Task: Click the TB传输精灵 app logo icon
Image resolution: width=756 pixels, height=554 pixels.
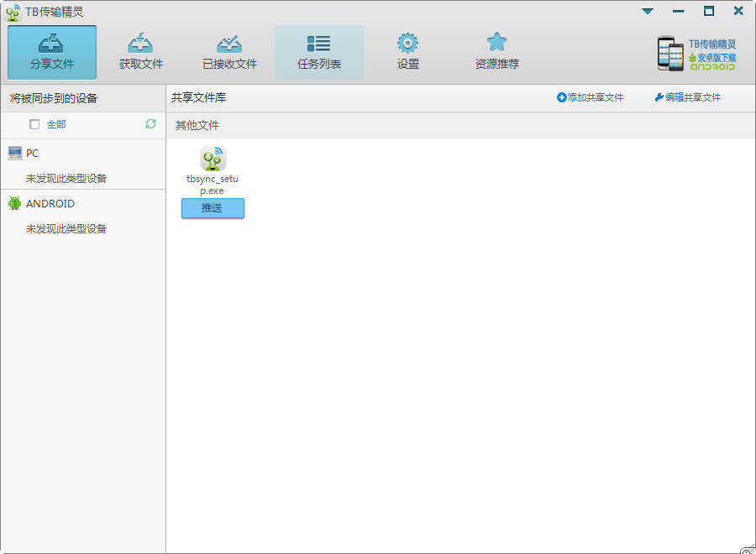Action: [x=13, y=12]
